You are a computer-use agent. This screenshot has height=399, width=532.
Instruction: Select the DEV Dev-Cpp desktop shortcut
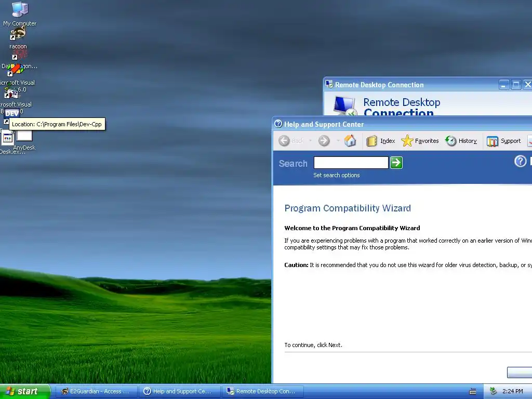[x=11, y=115]
